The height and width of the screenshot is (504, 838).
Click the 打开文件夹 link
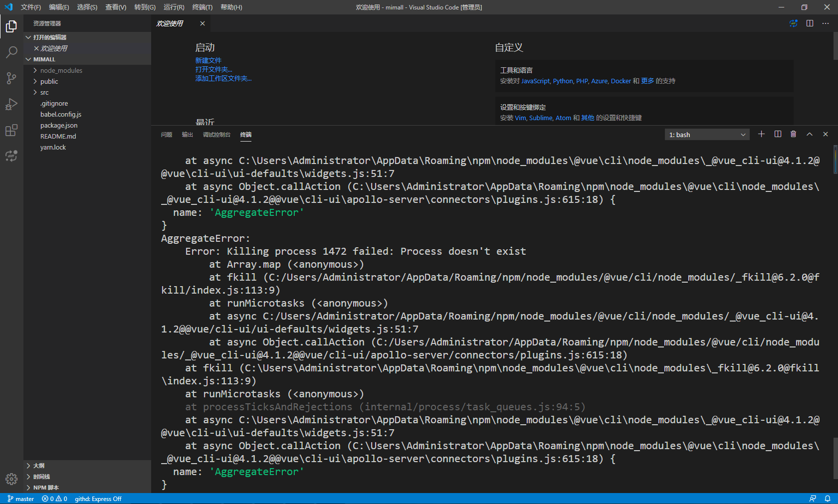point(213,69)
